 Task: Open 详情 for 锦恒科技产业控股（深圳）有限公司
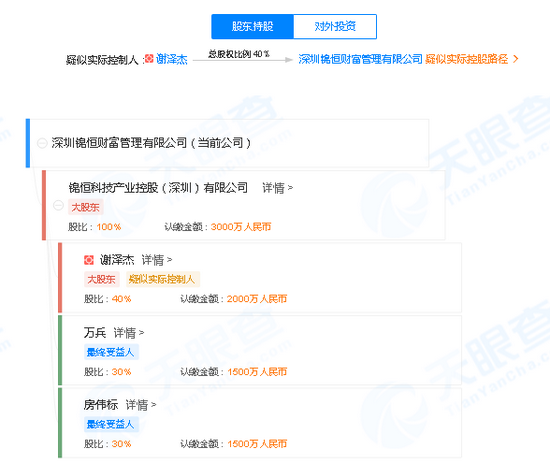[x=277, y=188]
